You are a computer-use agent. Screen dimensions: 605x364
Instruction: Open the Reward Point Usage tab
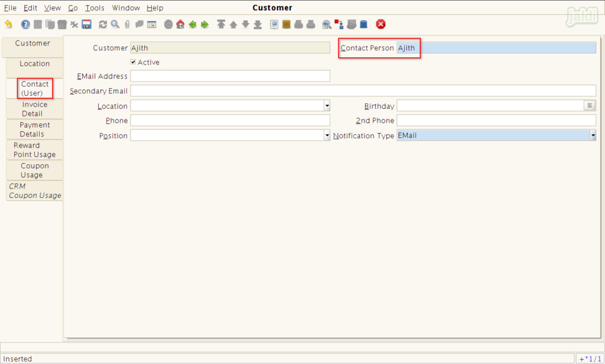click(x=35, y=149)
